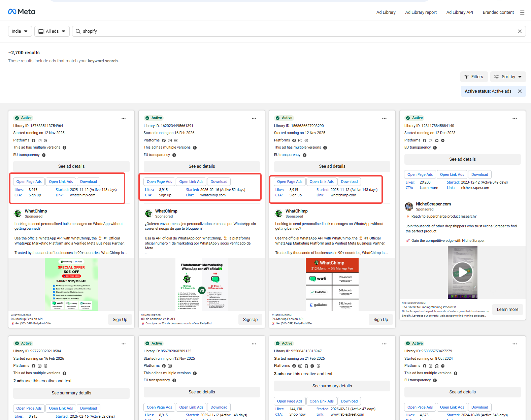This screenshot has height=420, width=531.
Task: Open Branded content tab
Action: click(498, 12)
